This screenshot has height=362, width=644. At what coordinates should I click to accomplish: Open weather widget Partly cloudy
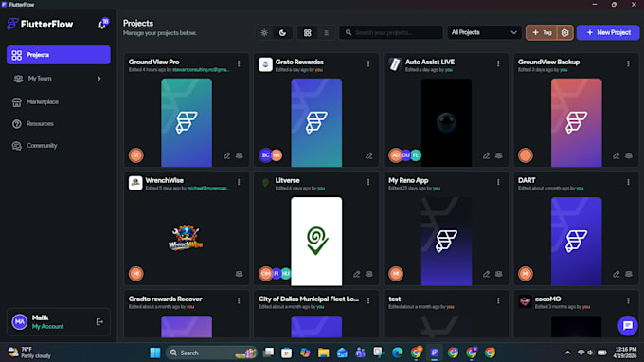click(29, 353)
